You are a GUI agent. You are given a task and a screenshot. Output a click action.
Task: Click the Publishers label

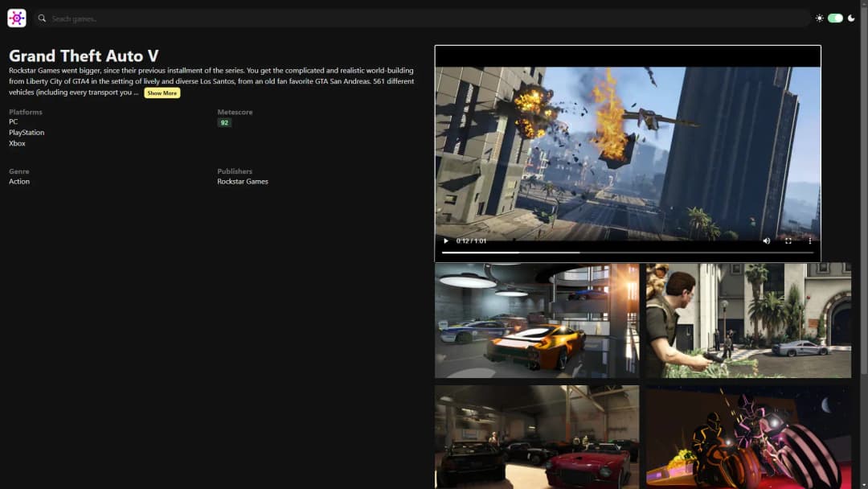pyautogui.click(x=235, y=171)
